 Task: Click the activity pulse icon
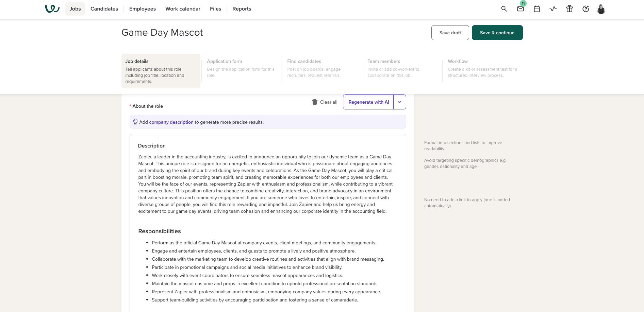[x=553, y=9]
